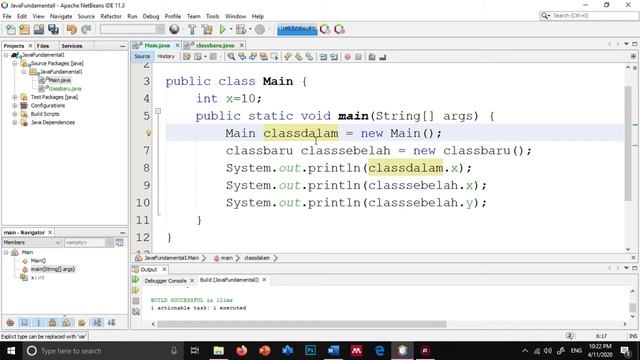Click the Output panel horizontal scrollbar
The image size is (640, 360).
click(302, 324)
